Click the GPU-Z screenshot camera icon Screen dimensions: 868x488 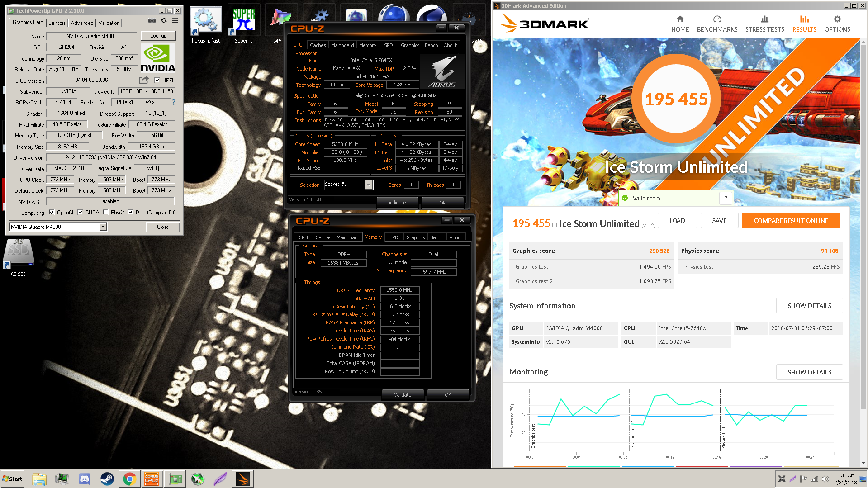(152, 20)
